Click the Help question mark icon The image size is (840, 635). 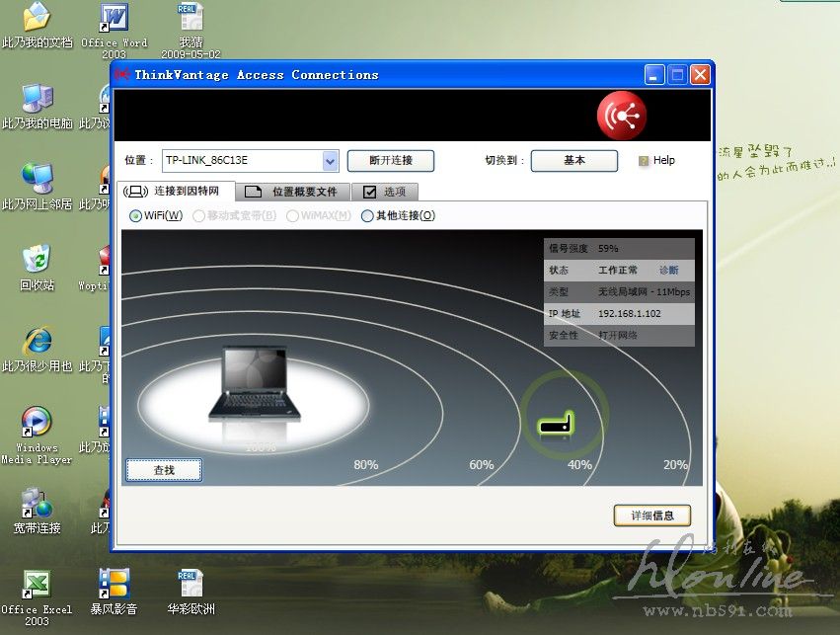[644, 160]
